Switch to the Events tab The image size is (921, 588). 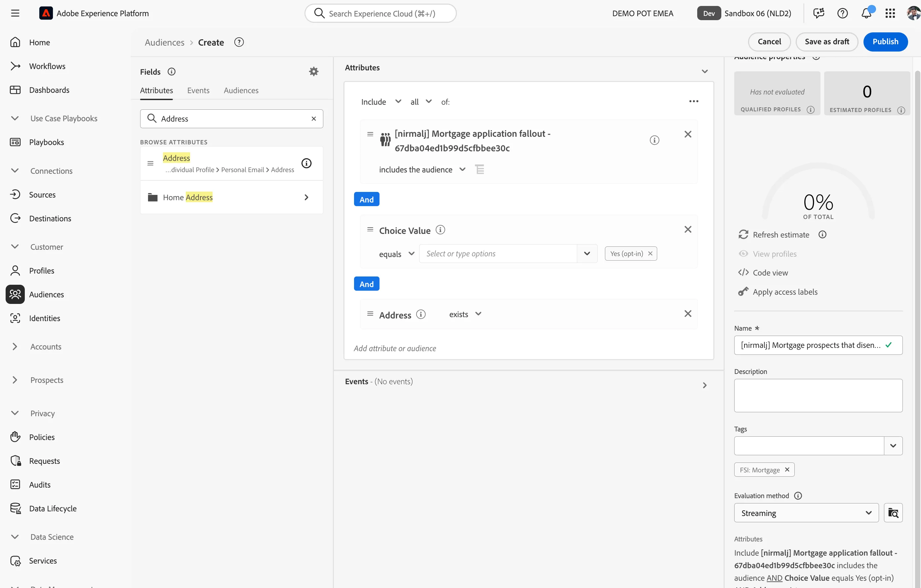(x=198, y=90)
